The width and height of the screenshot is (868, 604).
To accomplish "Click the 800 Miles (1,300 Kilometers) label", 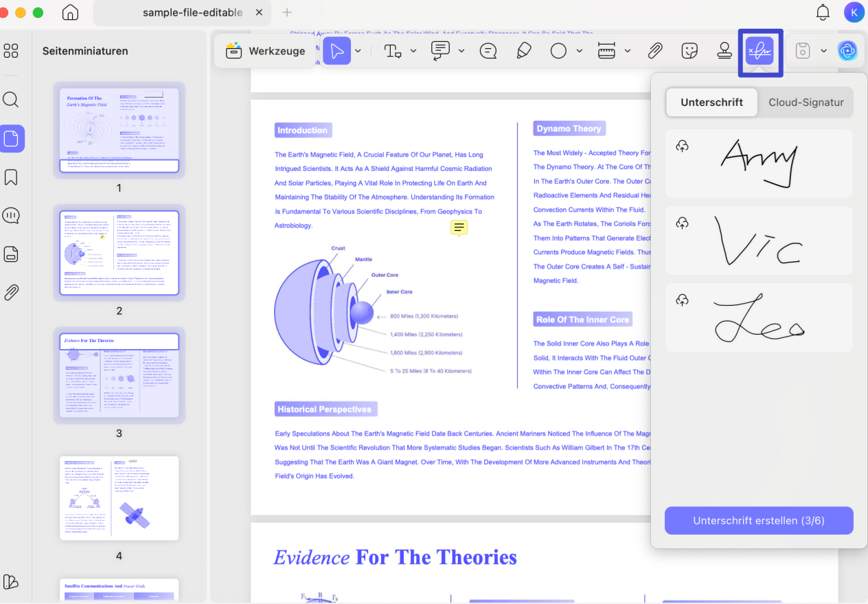I will click(x=424, y=316).
